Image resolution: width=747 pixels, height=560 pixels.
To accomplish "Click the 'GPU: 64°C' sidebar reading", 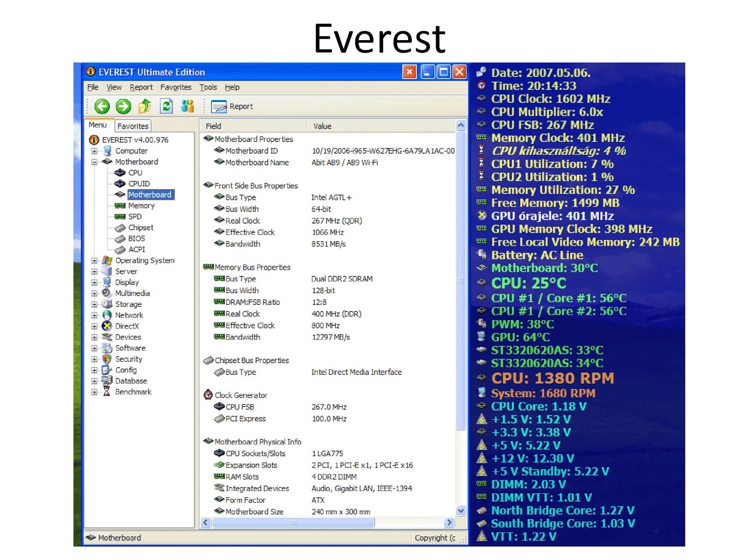I will point(521,337).
